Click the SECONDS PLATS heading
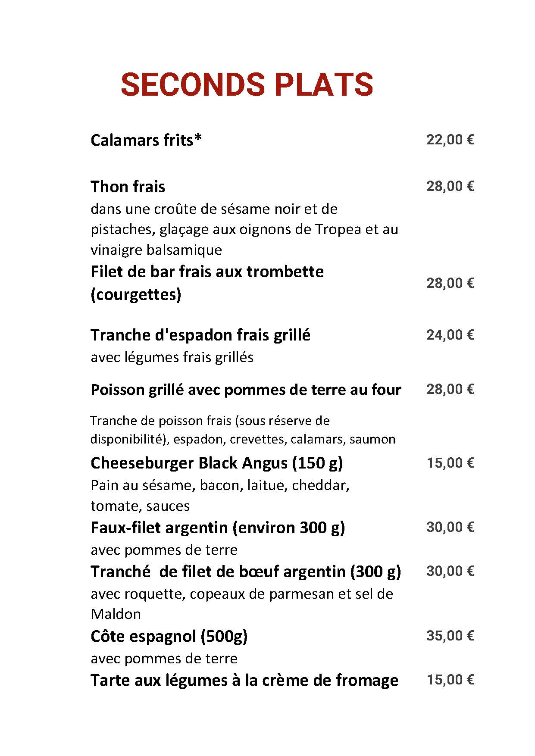Viewport: 535px width, 756px height. point(247,84)
